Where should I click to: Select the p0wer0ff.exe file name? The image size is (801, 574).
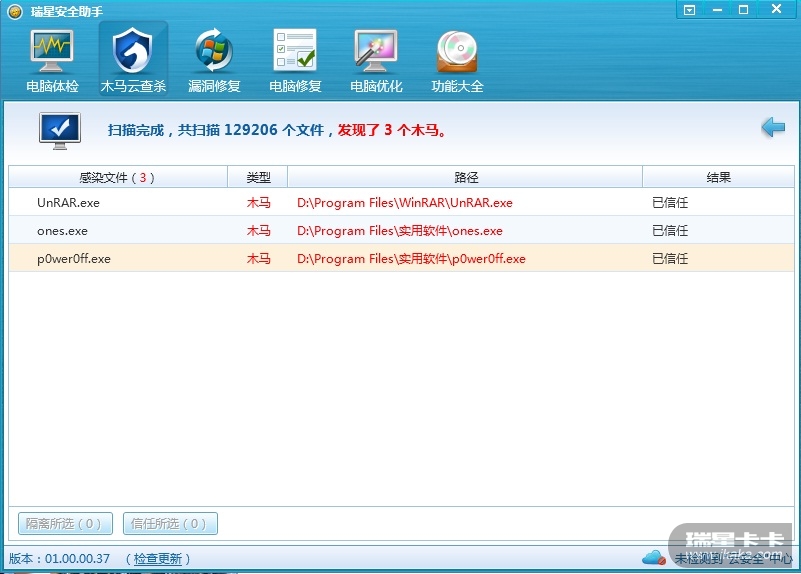74,259
